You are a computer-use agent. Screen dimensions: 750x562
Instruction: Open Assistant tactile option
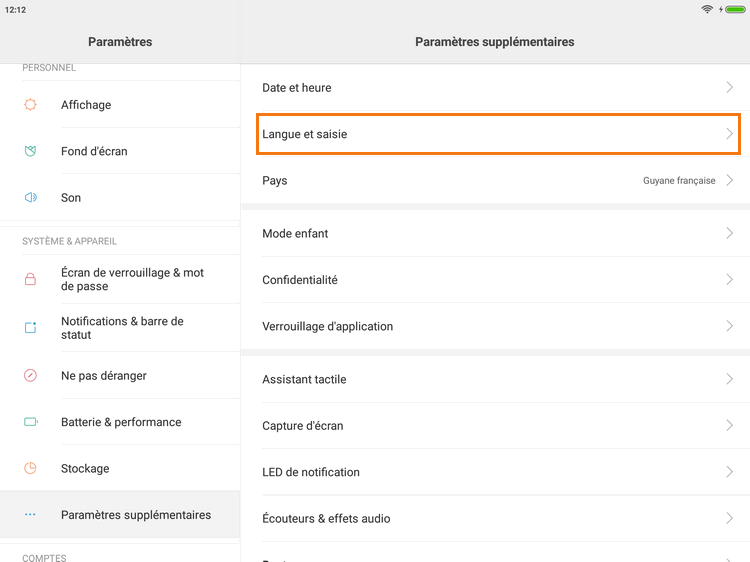tap(495, 379)
